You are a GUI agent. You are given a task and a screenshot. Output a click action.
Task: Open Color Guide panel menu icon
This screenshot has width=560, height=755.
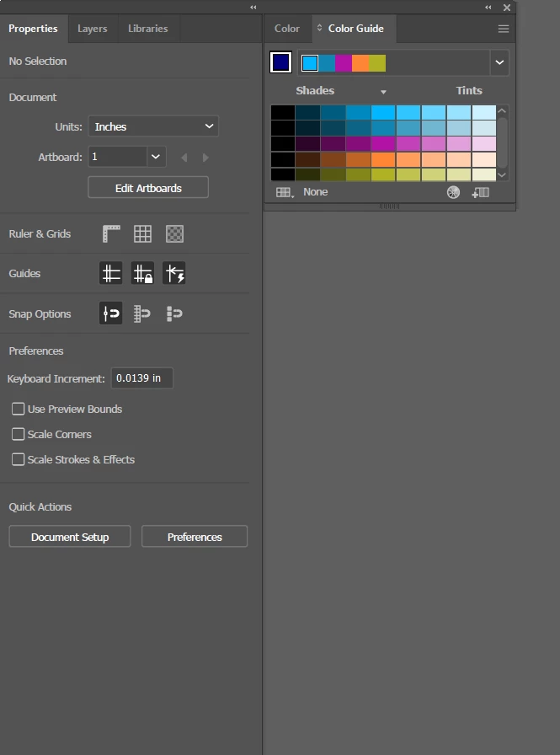point(504,29)
